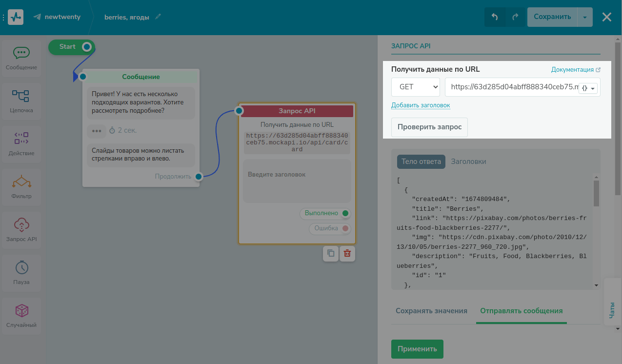Switch to the Заголовки tab
The image size is (622, 364).
(468, 162)
